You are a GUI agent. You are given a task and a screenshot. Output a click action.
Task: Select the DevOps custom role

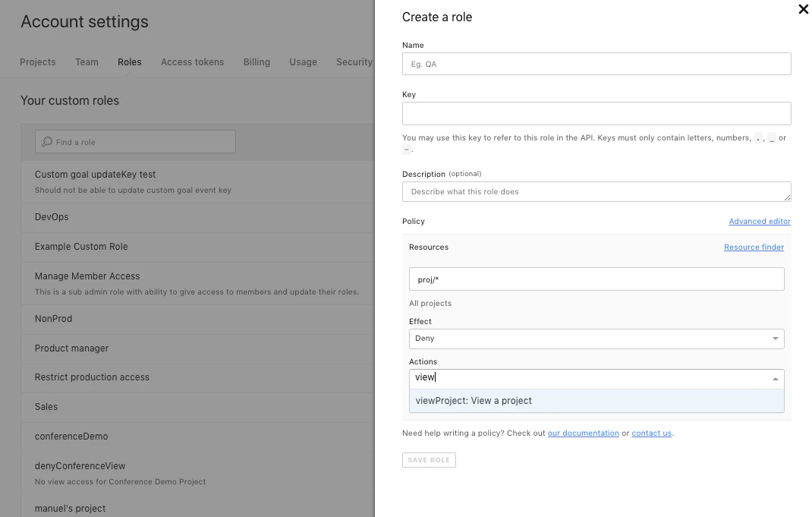[52, 216]
